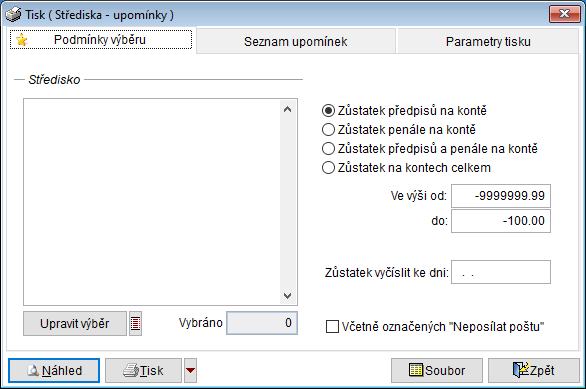Click the printer icon in the title bar
586x389 pixels.
pyautogui.click(x=13, y=15)
